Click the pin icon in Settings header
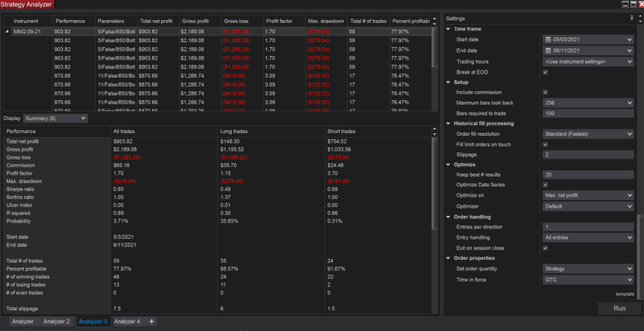 point(632,17)
